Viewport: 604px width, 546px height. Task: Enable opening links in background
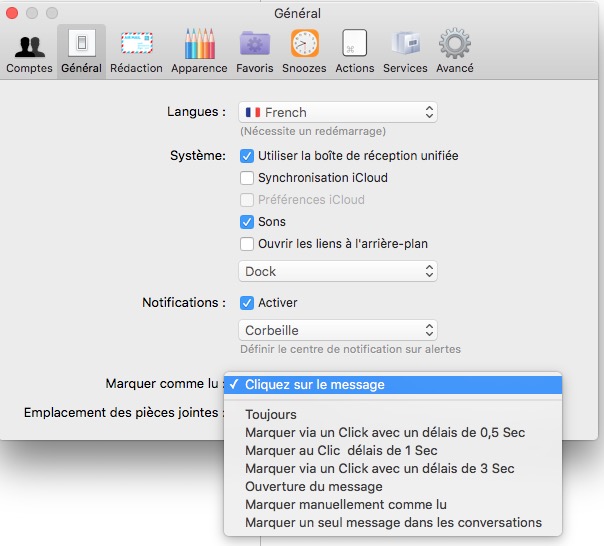[x=247, y=244]
